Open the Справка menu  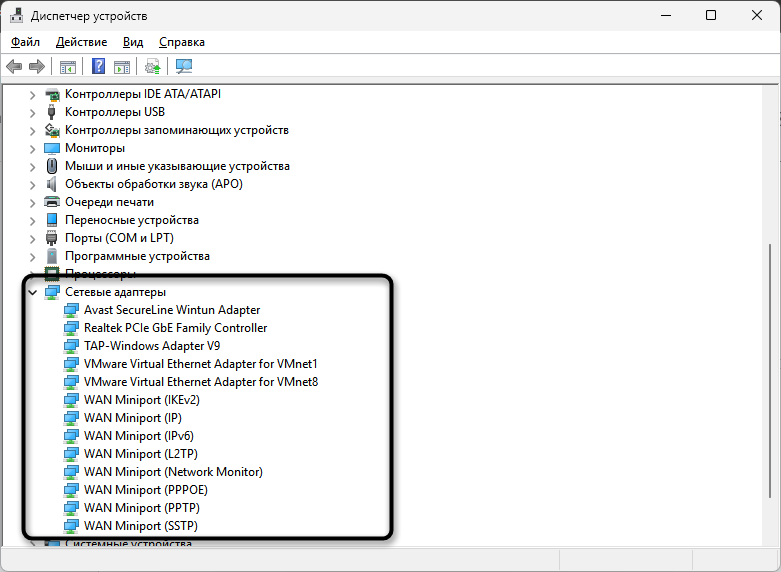[182, 42]
